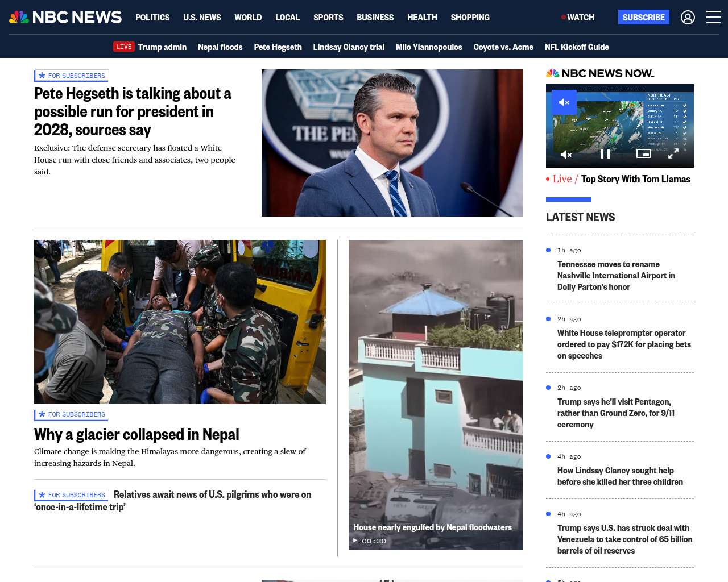
Task: Click the blue Subscribe button
Action: 644,17
